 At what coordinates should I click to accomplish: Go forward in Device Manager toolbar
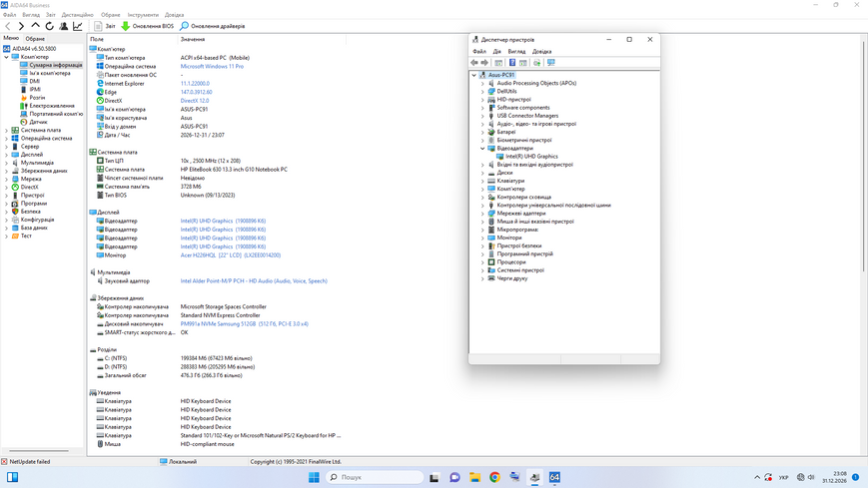pos(484,63)
